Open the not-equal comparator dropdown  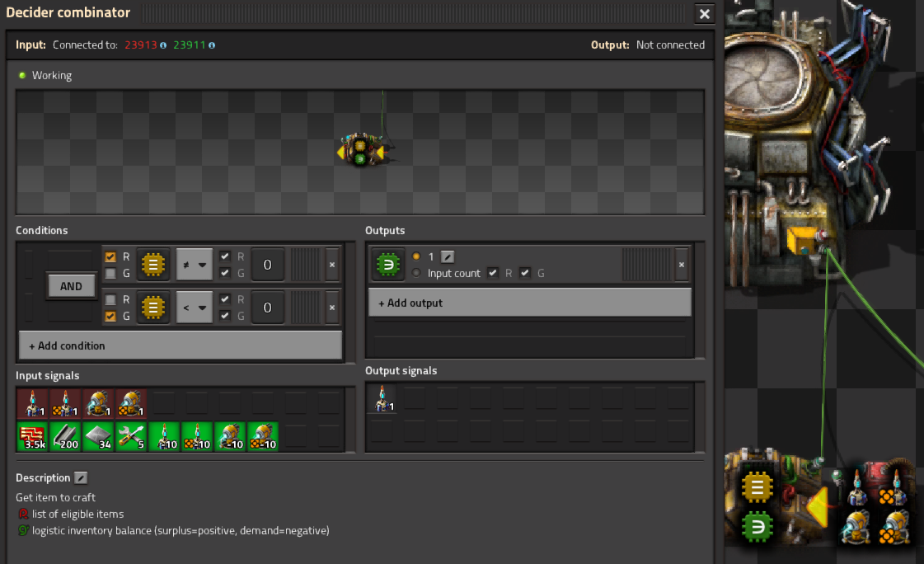pyautogui.click(x=195, y=265)
